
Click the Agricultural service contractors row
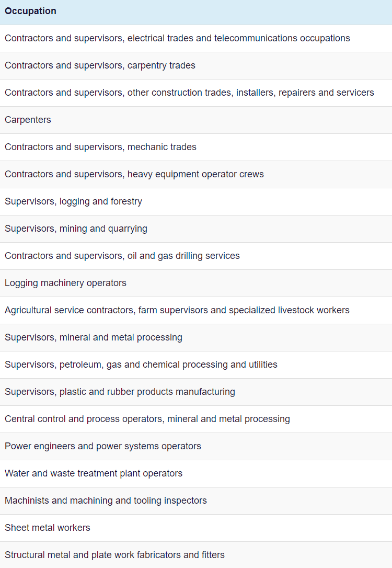pos(196,310)
